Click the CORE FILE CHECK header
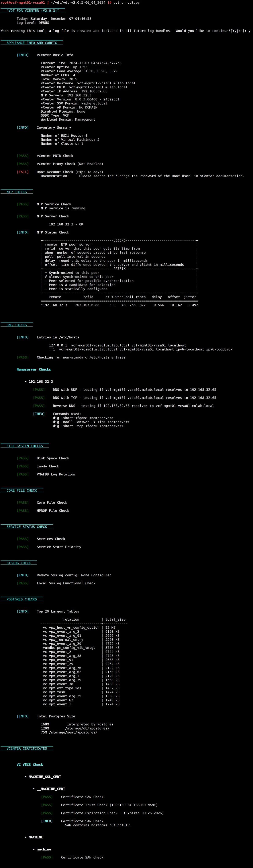Screen dimensions: 253x868 coord(22,490)
